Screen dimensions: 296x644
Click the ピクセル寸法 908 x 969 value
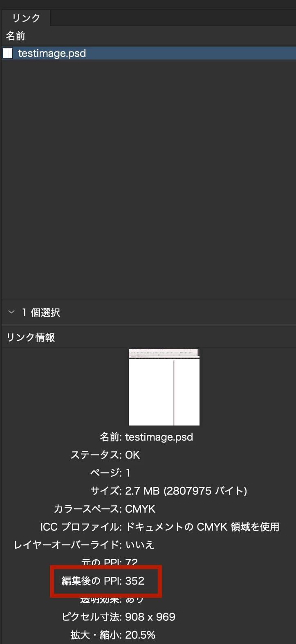[150, 617]
